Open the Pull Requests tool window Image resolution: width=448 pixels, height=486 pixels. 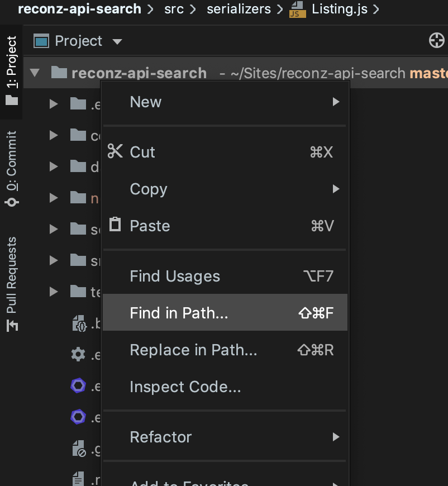click(12, 283)
